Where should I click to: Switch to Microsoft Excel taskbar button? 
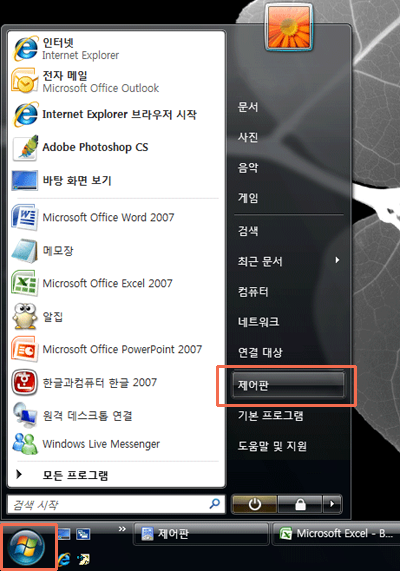coord(336,533)
